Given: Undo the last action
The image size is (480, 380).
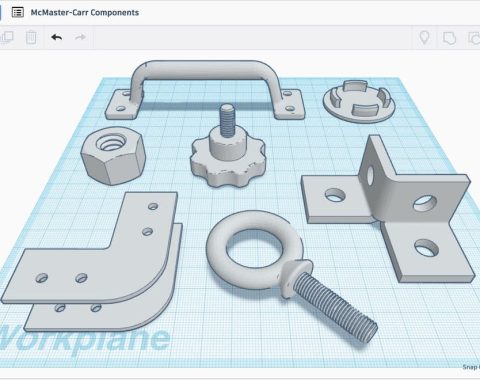Looking at the screenshot, I should pyautogui.click(x=57, y=37).
